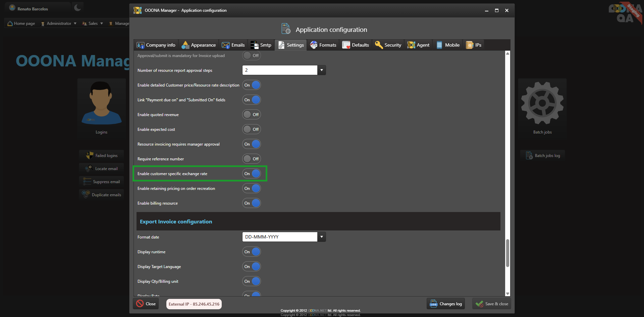Viewport: 644px width, 317px height.
Task: Enable the Require reference number toggle
Action: pos(252,159)
